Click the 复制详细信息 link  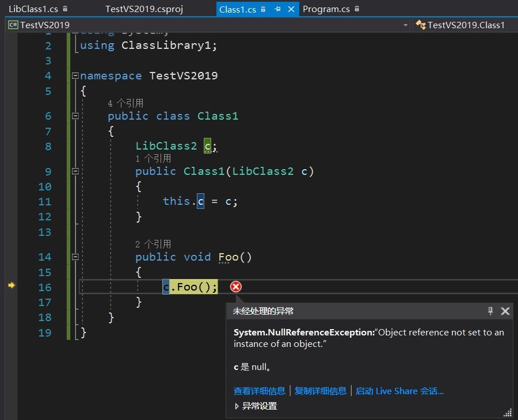321,391
